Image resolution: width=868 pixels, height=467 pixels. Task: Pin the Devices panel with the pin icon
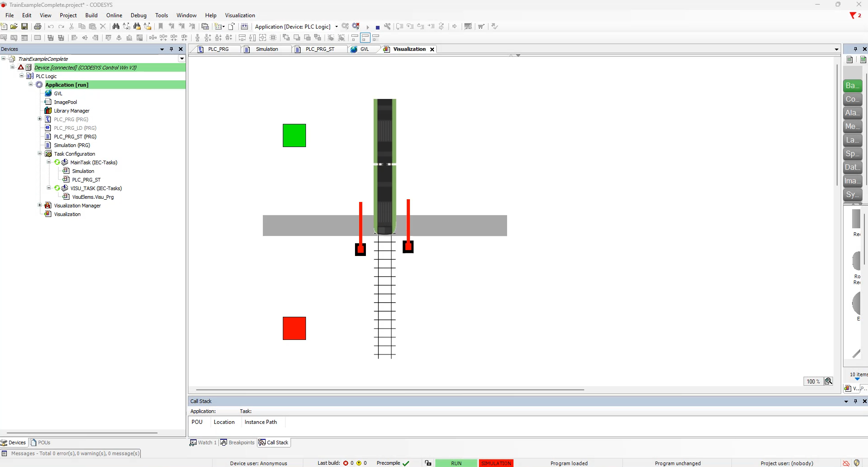click(171, 49)
